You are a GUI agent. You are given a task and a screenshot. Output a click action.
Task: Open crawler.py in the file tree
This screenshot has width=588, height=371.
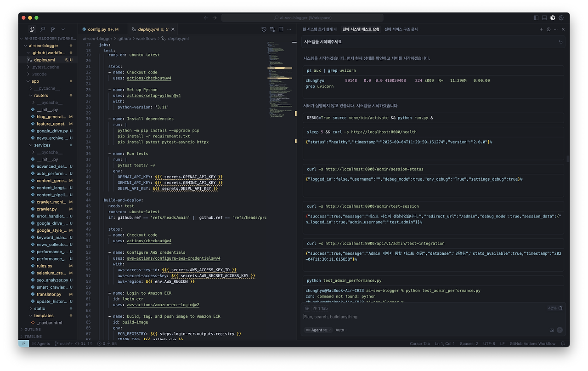pos(48,209)
